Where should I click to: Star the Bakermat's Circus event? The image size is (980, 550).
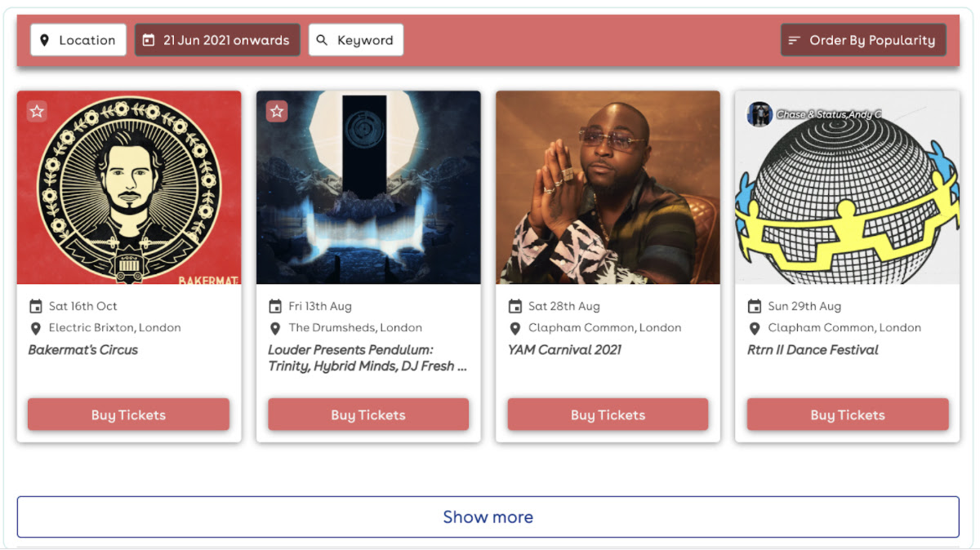(x=37, y=111)
